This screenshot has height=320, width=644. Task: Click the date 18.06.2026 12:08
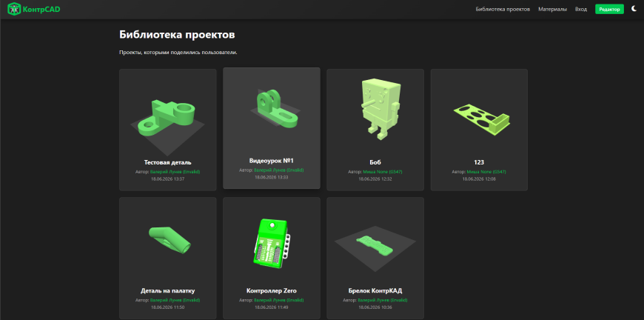(x=479, y=179)
